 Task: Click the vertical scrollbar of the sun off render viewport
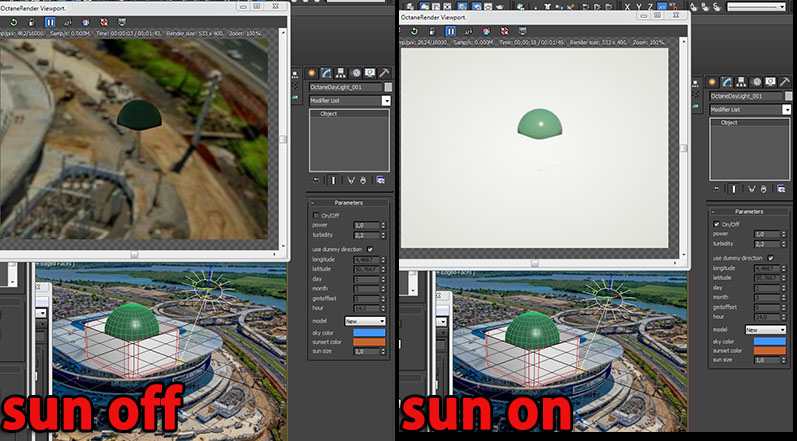click(x=284, y=140)
